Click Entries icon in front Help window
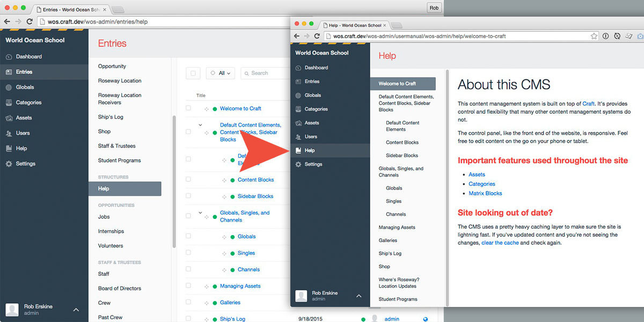The width and height of the screenshot is (644, 322). tap(298, 82)
